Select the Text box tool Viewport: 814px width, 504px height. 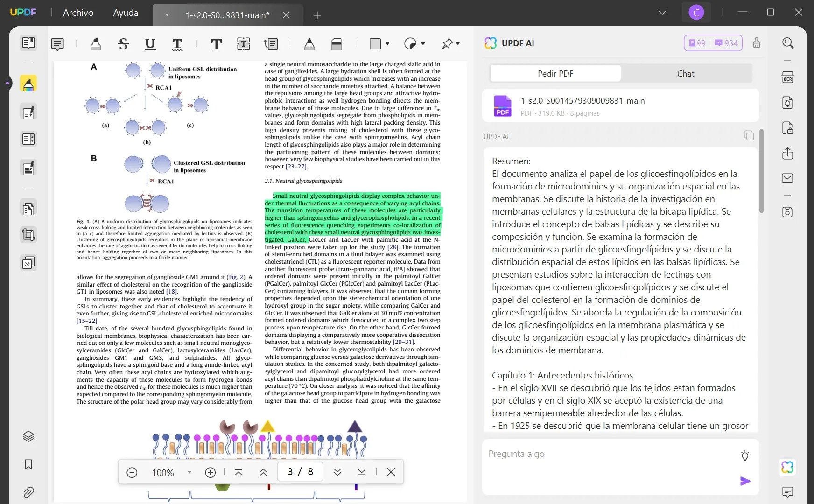(244, 44)
